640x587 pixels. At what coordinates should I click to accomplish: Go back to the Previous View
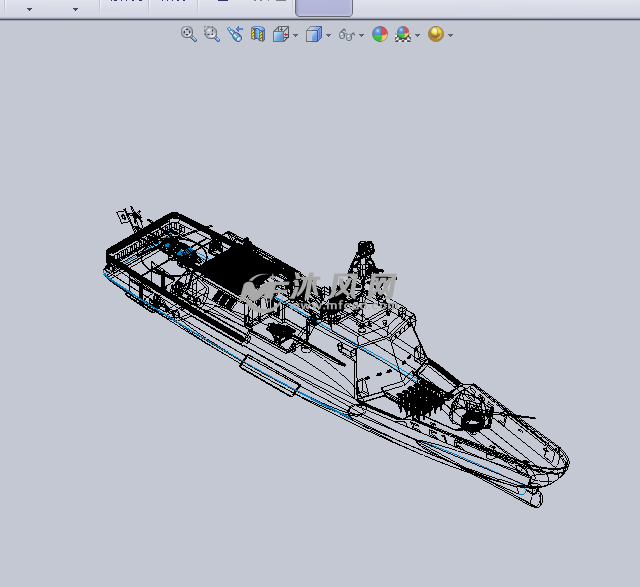[x=234, y=34]
